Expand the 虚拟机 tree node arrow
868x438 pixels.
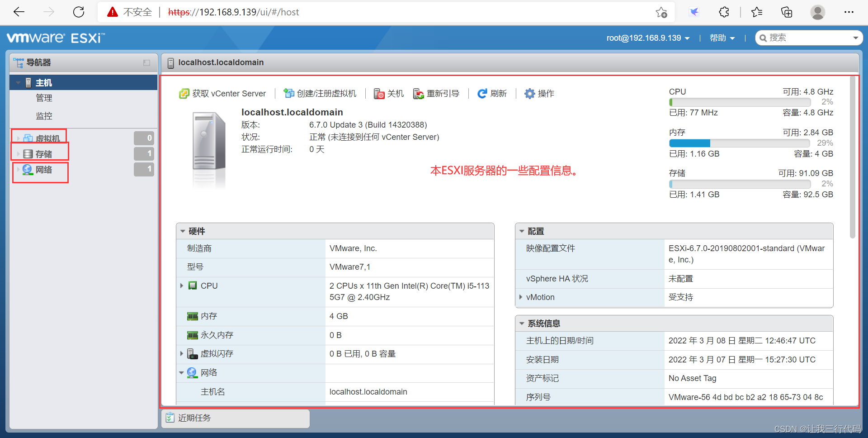point(18,138)
